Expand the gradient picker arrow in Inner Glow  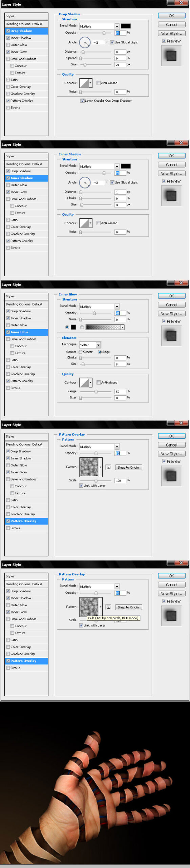[123, 327]
